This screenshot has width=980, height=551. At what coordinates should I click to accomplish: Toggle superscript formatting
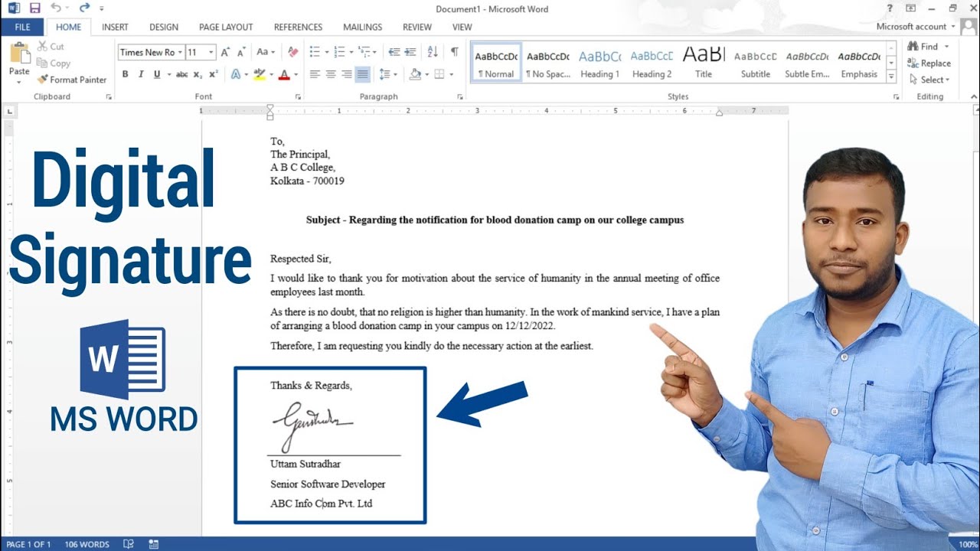click(x=214, y=74)
